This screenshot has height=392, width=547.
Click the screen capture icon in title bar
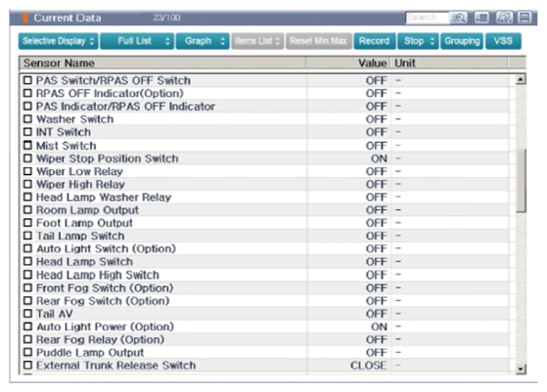pyautogui.click(x=504, y=18)
